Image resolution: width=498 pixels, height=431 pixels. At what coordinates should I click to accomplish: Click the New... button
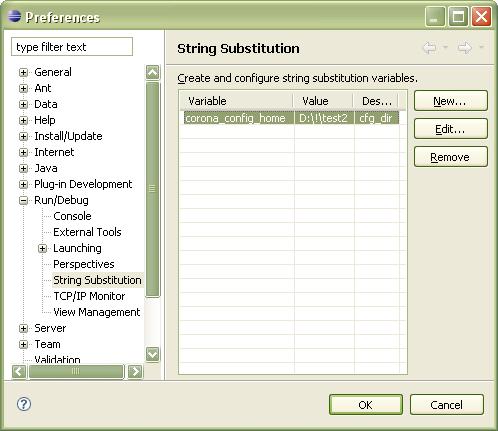click(451, 101)
